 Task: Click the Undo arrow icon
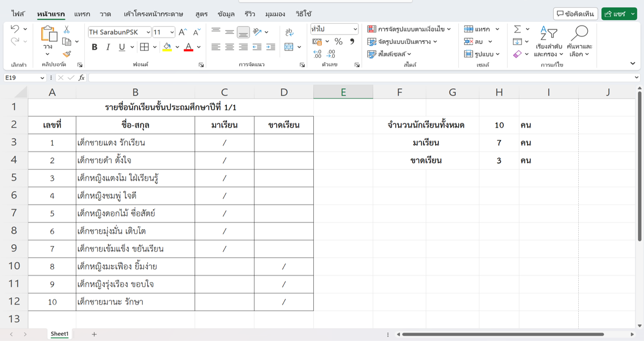click(x=15, y=29)
